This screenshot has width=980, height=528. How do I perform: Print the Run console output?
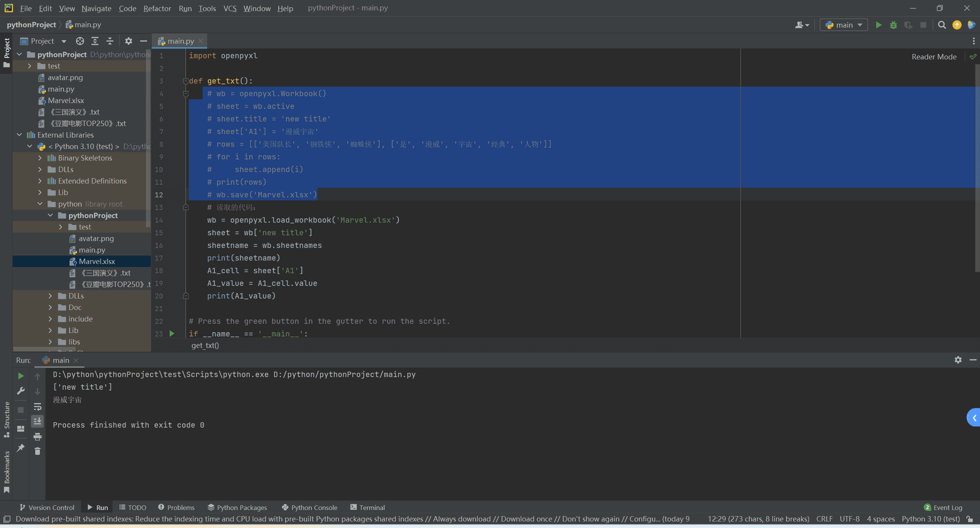[38, 436]
